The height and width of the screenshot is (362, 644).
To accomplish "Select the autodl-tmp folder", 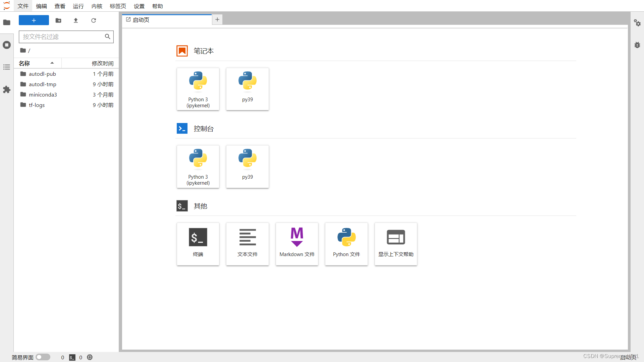I will point(66,84).
